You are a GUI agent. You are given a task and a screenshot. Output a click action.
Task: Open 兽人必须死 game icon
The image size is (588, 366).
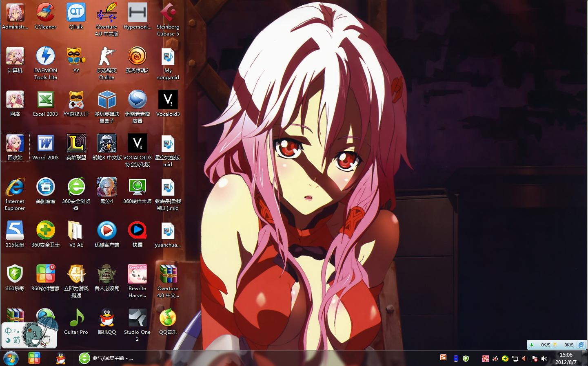click(107, 278)
